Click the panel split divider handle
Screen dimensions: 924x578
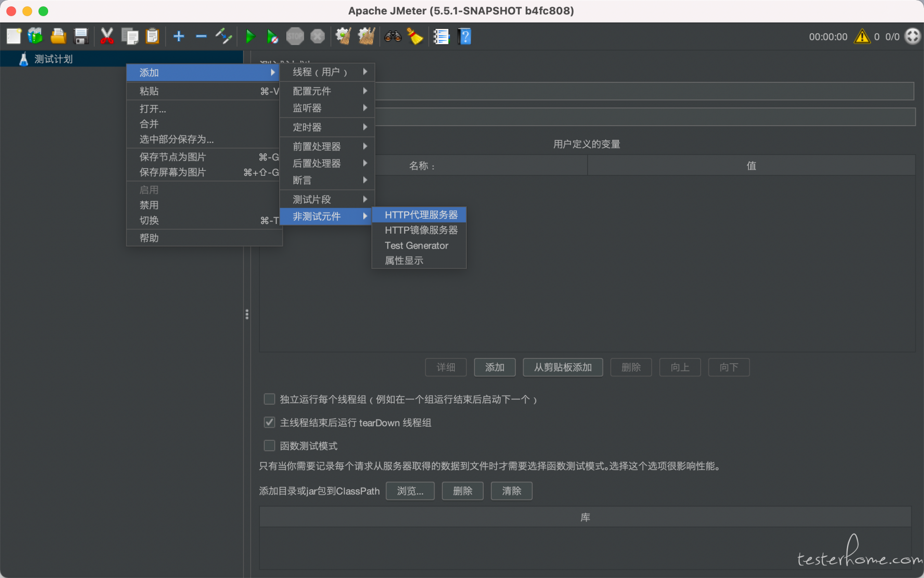point(247,315)
